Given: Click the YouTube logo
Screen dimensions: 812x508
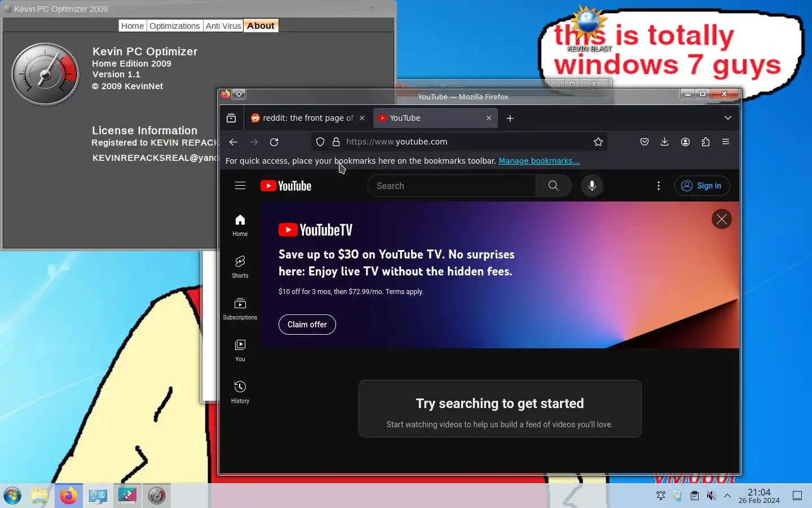Looking at the screenshot, I should click(286, 186).
